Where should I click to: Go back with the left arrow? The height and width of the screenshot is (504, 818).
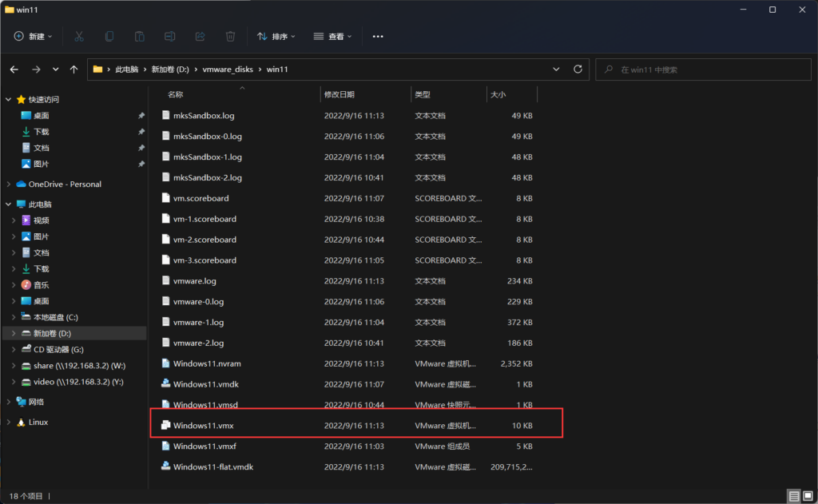[14, 69]
